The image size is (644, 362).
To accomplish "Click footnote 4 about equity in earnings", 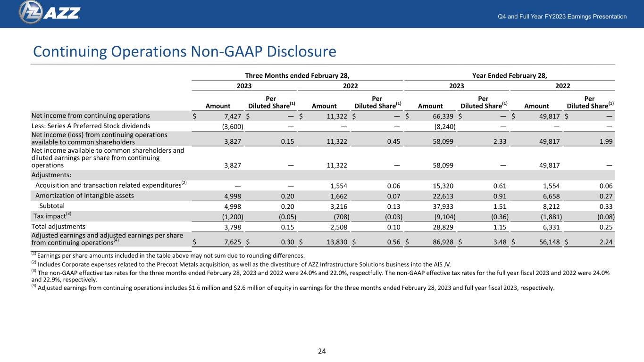I will tap(293, 288).
